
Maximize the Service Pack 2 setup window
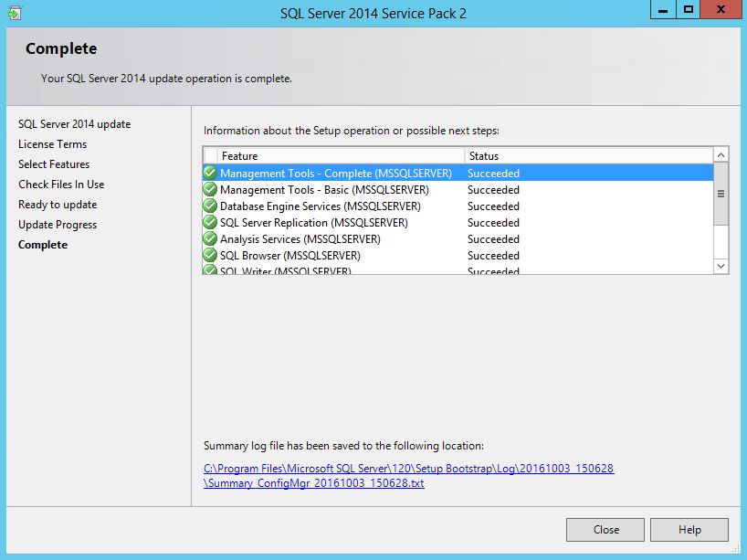[689, 11]
